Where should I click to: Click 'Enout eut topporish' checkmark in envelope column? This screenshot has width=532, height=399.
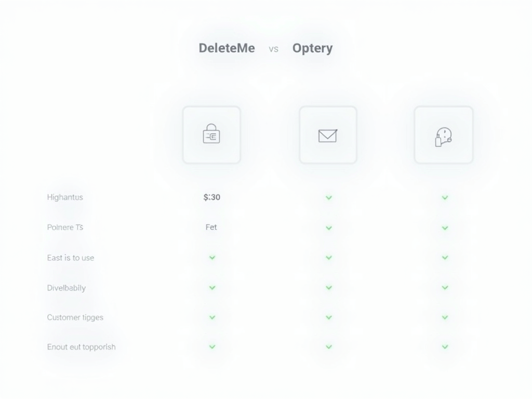click(329, 347)
